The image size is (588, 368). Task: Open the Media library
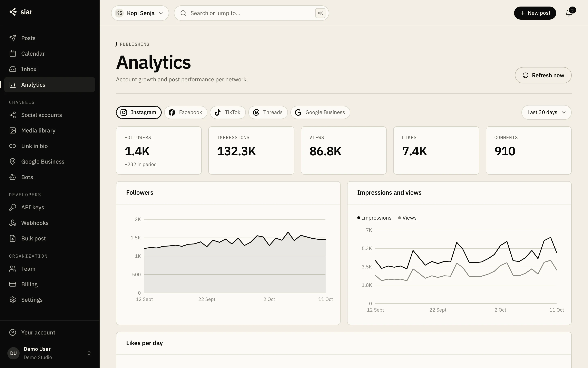(x=50, y=130)
